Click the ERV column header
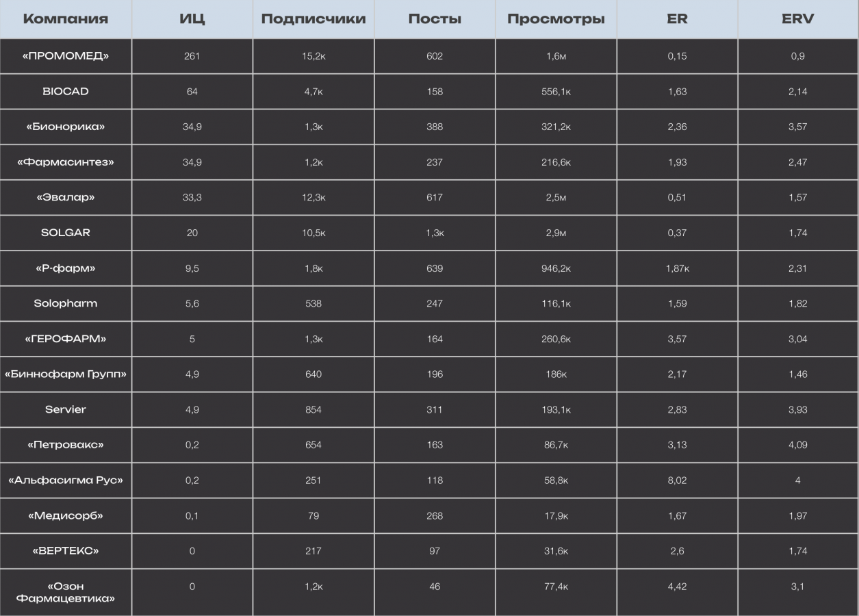 797,19
